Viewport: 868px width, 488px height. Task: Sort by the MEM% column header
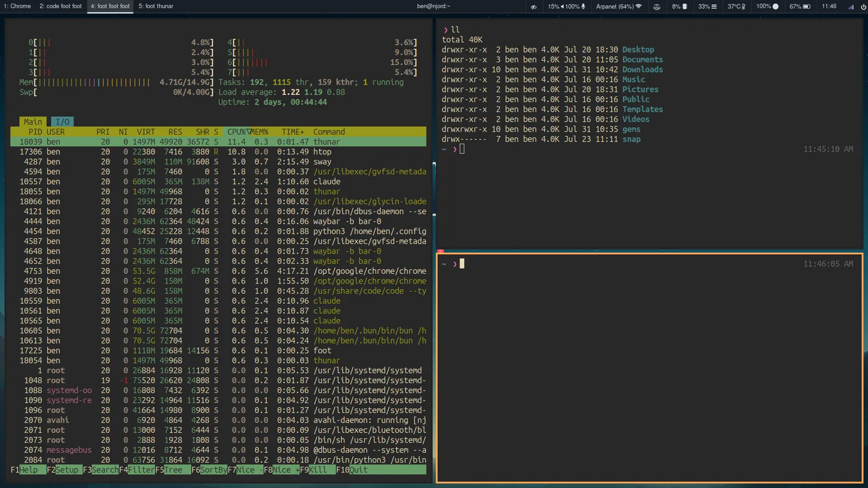click(x=258, y=132)
